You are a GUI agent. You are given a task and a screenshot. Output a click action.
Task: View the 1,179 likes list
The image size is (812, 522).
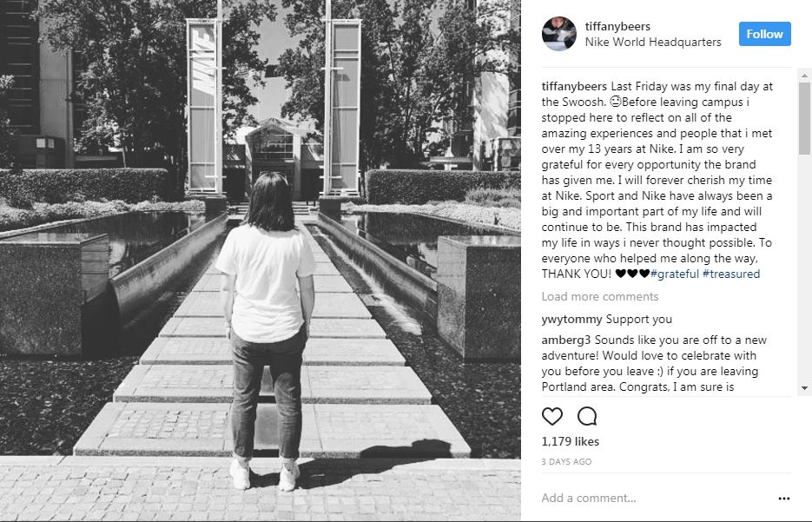571,441
